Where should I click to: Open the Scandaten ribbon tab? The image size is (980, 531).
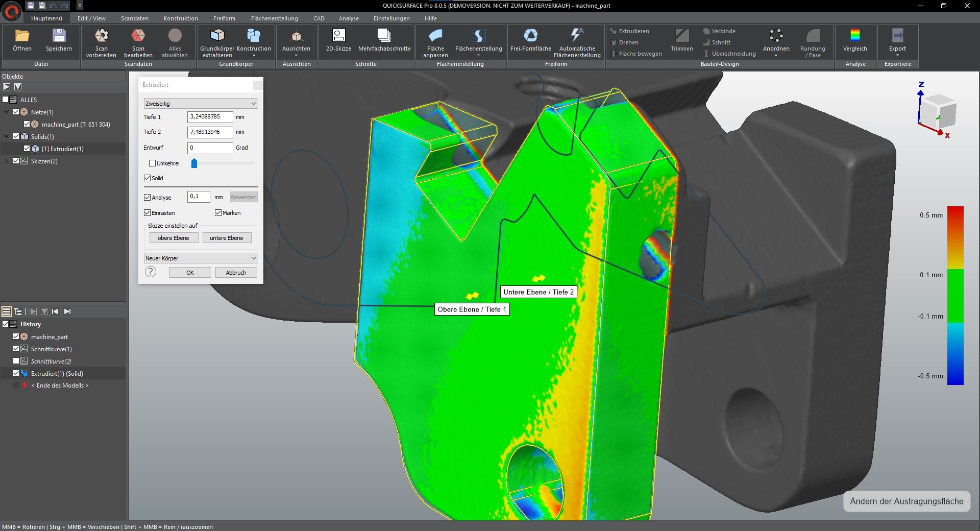pyautogui.click(x=134, y=18)
